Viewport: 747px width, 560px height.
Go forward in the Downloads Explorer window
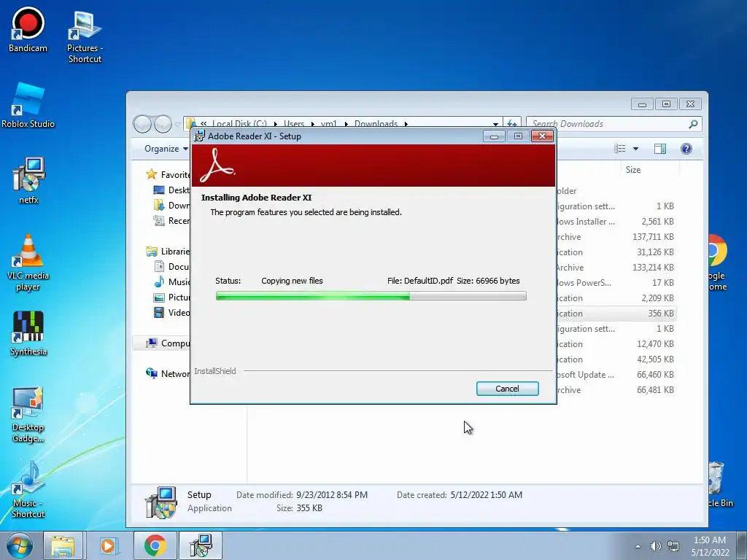tap(163, 124)
